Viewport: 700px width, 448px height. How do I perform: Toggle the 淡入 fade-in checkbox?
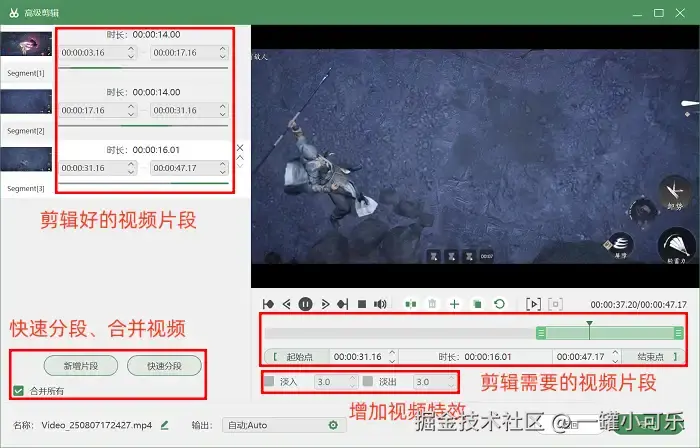click(x=269, y=382)
